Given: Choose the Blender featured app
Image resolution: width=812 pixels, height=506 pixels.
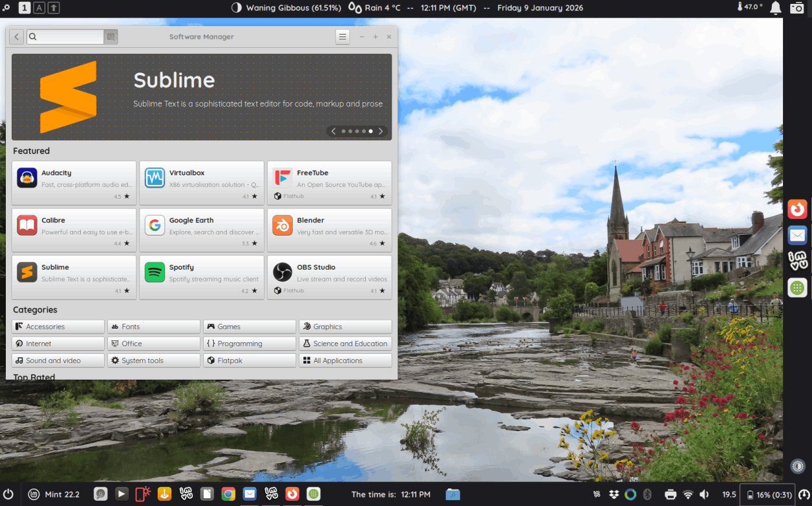Looking at the screenshot, I should pos(329,230).
